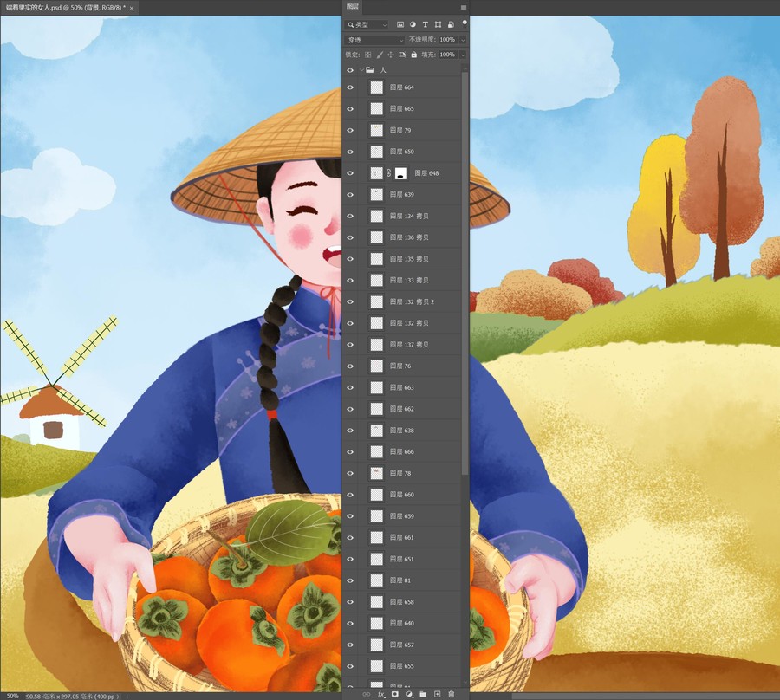Close the open .psd document tab
This screenshot has width=780, height=700.
(x=132, y=8)
